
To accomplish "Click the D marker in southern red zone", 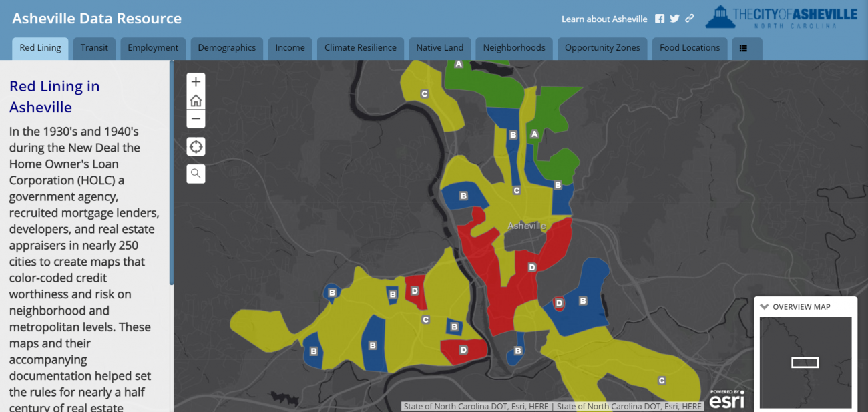I will (463, 349).
